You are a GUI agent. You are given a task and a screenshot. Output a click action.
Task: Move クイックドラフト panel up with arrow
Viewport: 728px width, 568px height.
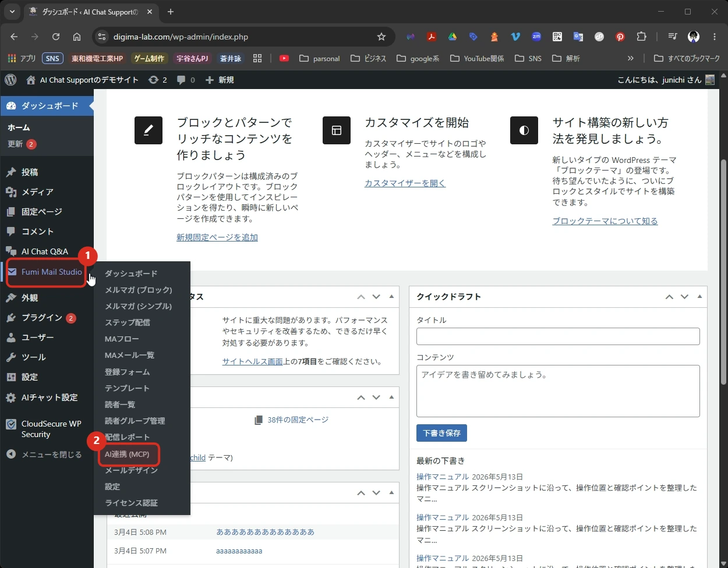[x=669, y=297]
